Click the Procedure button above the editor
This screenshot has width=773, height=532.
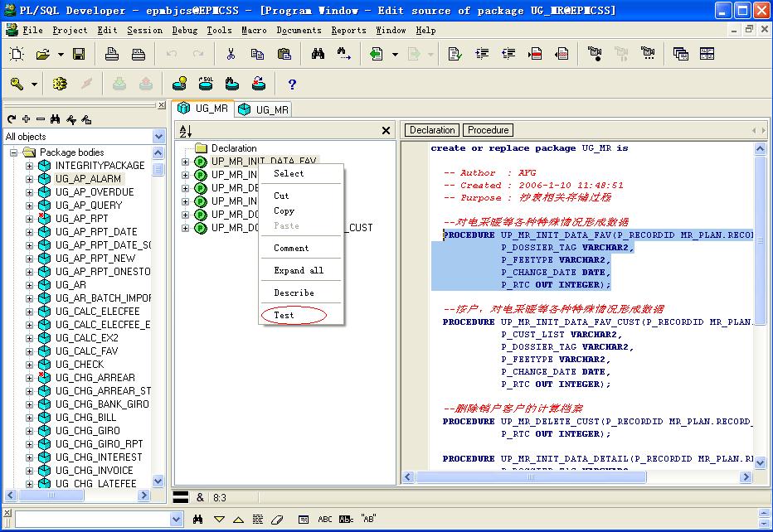488,130
